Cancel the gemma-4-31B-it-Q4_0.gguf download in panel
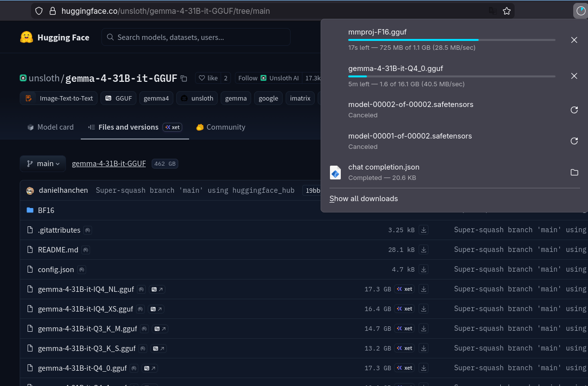Screen dimensions: 588x386 574,76
